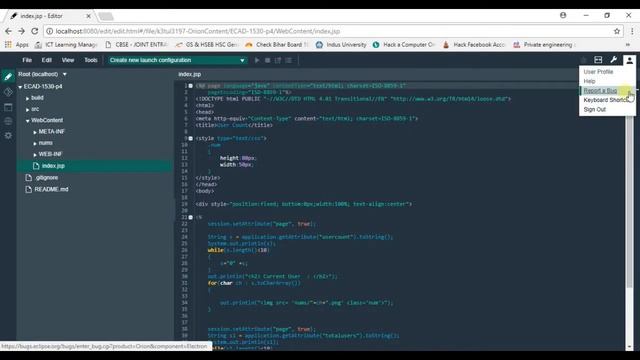Open the wrench options menu
Viewport: 640px width, 360px height.
pyautogui.click(x=613, y=60)
